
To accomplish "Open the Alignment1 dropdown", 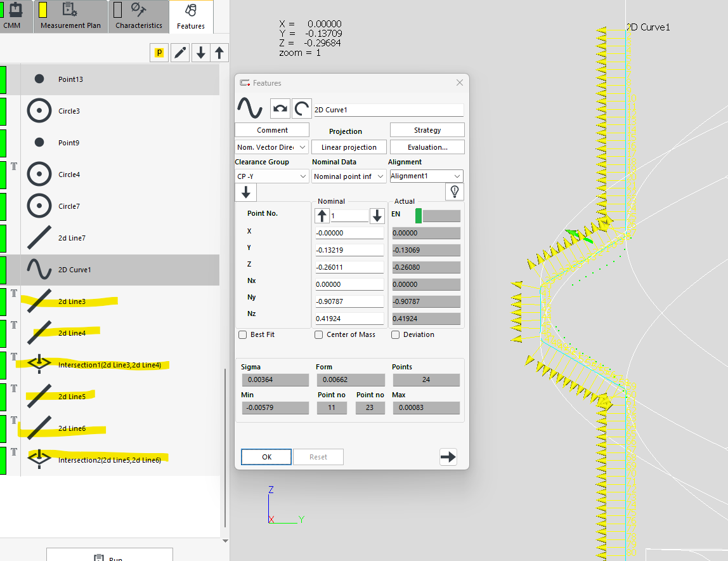I will pyautogui.click(x=426, y=176).
